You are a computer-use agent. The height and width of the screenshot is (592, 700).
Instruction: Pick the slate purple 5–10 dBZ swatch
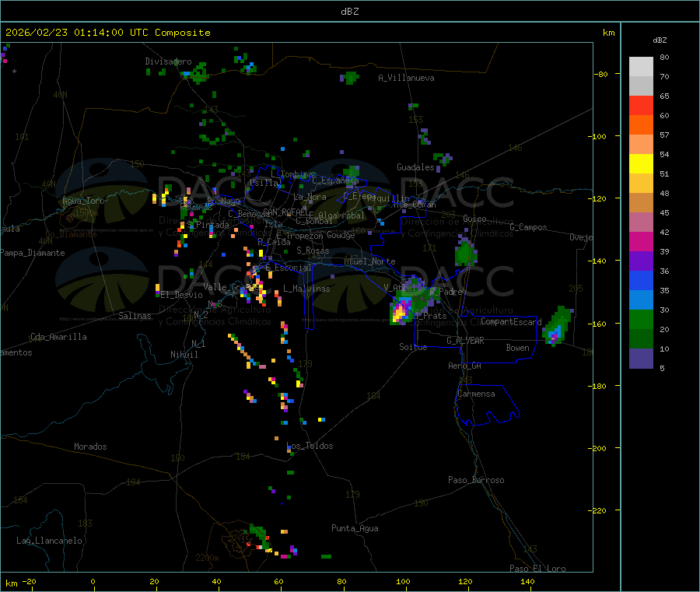click(x=641, y=358)
